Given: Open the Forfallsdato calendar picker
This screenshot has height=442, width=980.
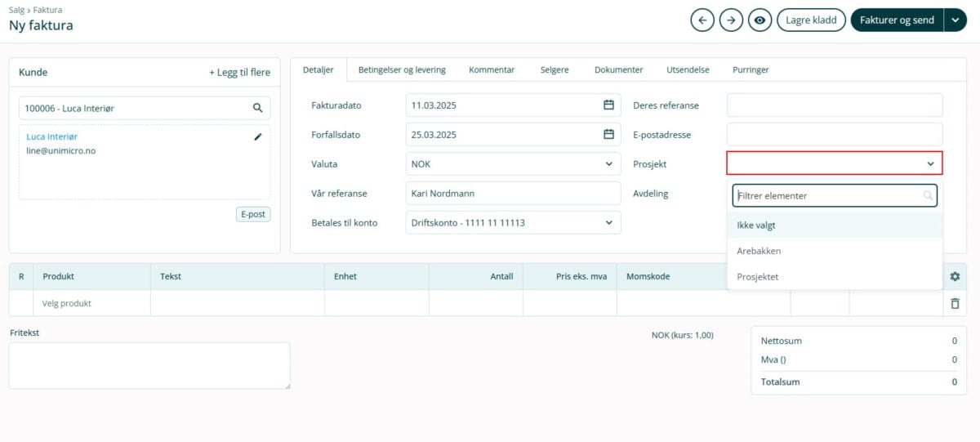Looking at the screenshot, I should click(608, 135).
